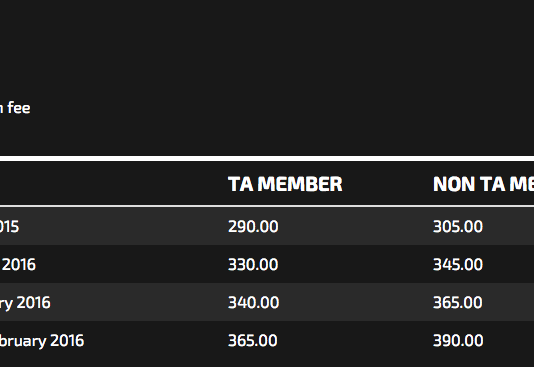534x367 pixels.
Task: Click the thin divider below the headers
Action: (267, 206)
